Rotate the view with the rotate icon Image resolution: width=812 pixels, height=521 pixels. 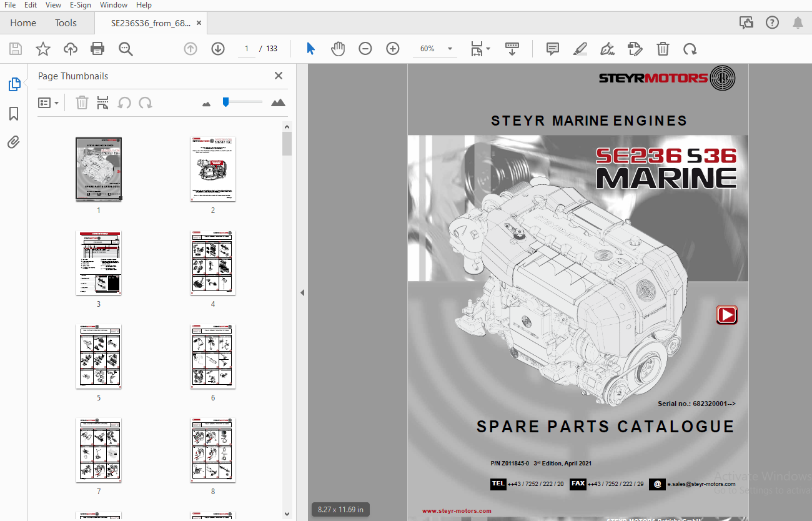point(690,49)
